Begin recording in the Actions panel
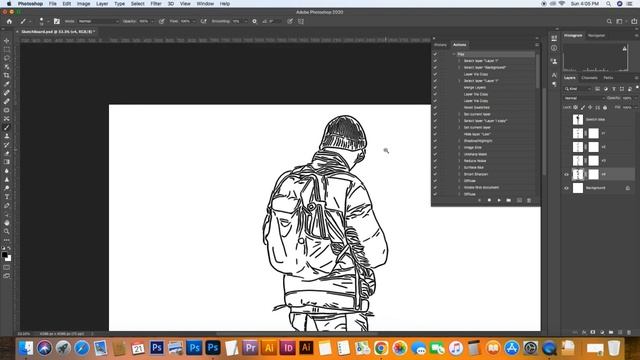The height and width of the screenshot is (360, 640). point(489,200)
